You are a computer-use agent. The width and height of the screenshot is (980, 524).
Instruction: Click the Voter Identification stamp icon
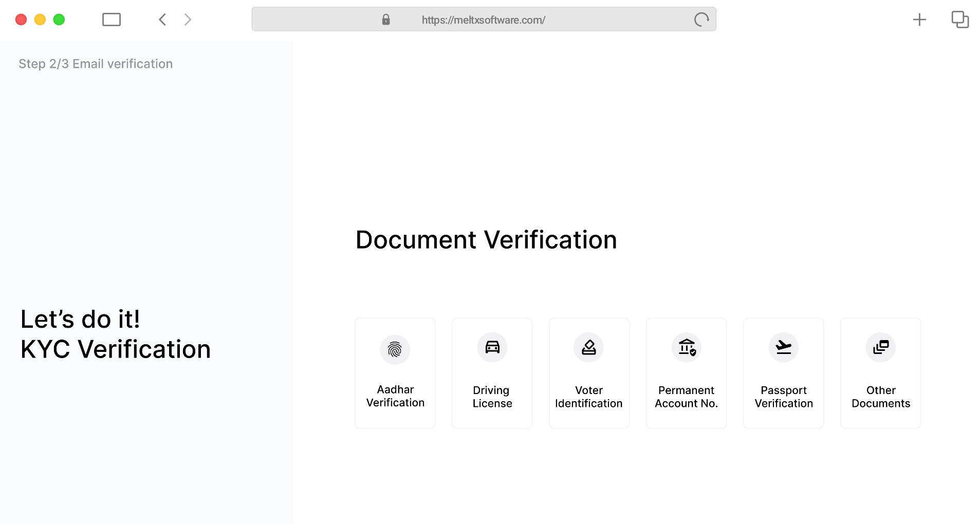pyautogui.click(x=588, y=348)
